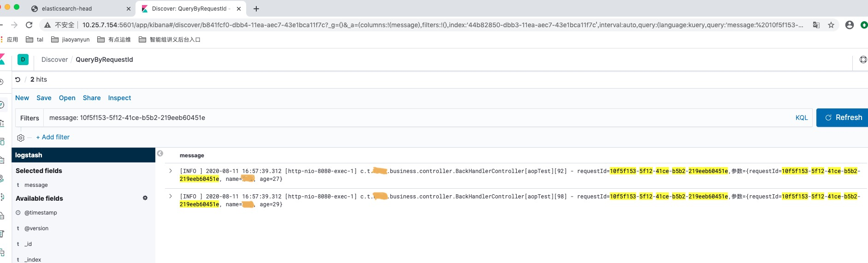The height and width of the screenshot is (263, 868).
Task: Open the filter options gear icon
Action: point(21,137)
